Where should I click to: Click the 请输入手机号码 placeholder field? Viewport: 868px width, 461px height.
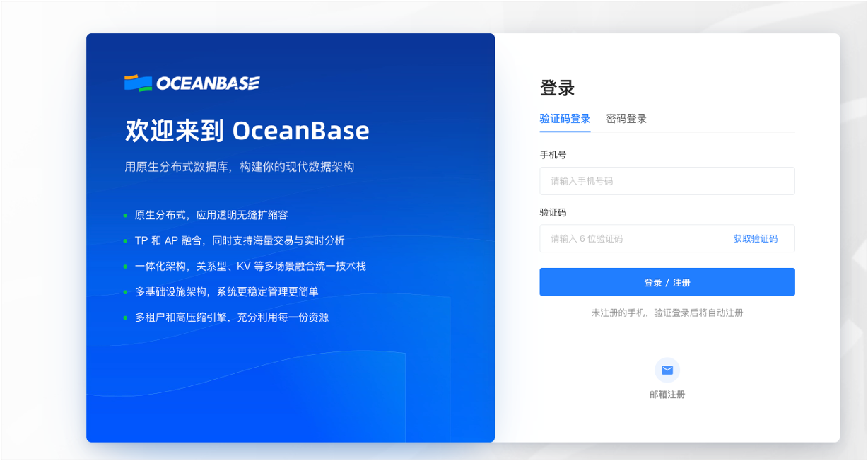click(667, 181)
